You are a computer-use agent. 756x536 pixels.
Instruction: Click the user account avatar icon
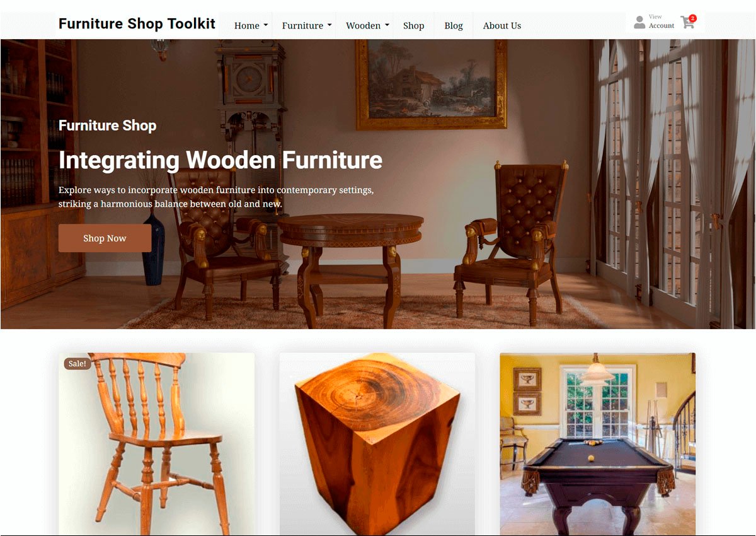(639, 23)
